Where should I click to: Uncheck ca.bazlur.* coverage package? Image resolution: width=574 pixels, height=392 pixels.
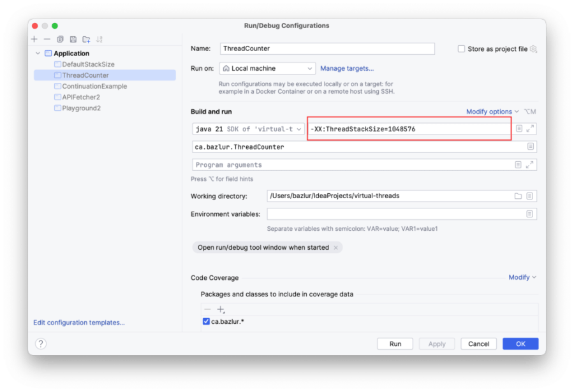point(206,321)
